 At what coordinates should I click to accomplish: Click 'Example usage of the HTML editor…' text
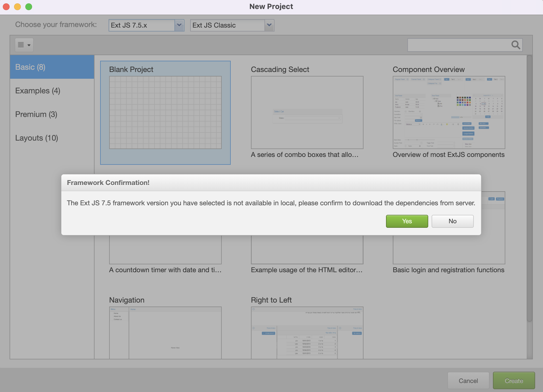point(307,270)
